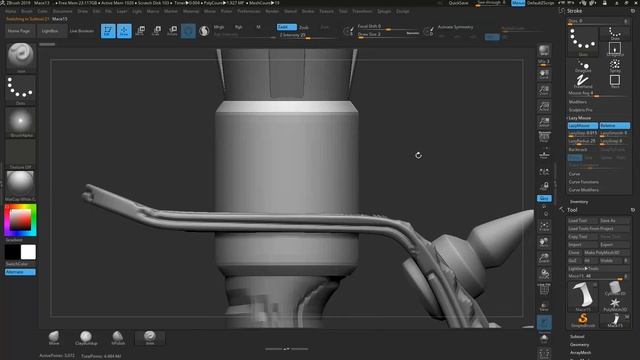The image size is (640, 360).
Task: Click the QuickSave button
Action: point(458,3)
